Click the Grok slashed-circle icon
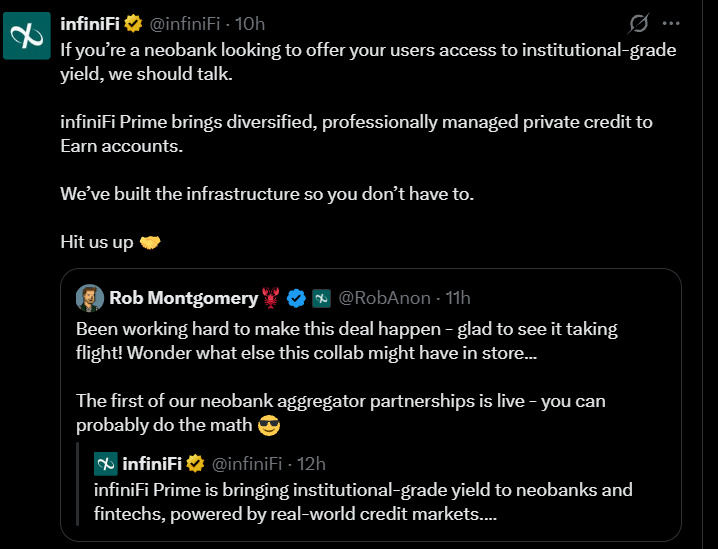The height and width of the screenshot is (549, 718). [638, 23]
